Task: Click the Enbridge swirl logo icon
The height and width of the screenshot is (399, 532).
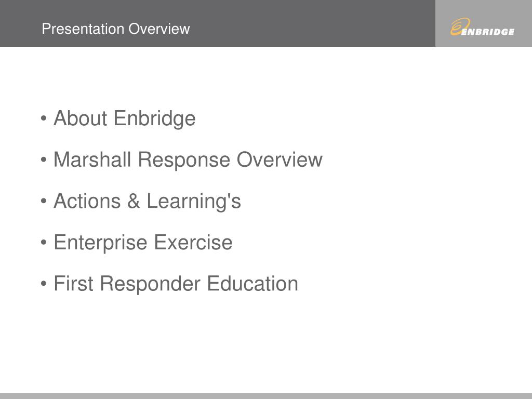Action: click(460, 26)
